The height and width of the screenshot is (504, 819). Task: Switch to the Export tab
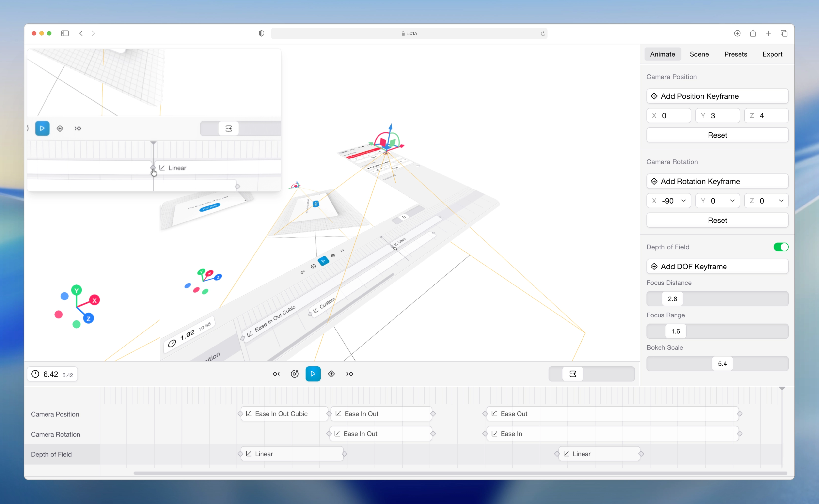pyautogui.click(x=772, y=54)
